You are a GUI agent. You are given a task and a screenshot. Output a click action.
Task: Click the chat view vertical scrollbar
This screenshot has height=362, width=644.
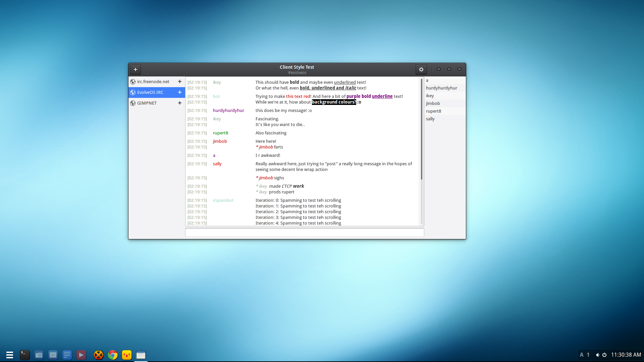coord(422,129)
